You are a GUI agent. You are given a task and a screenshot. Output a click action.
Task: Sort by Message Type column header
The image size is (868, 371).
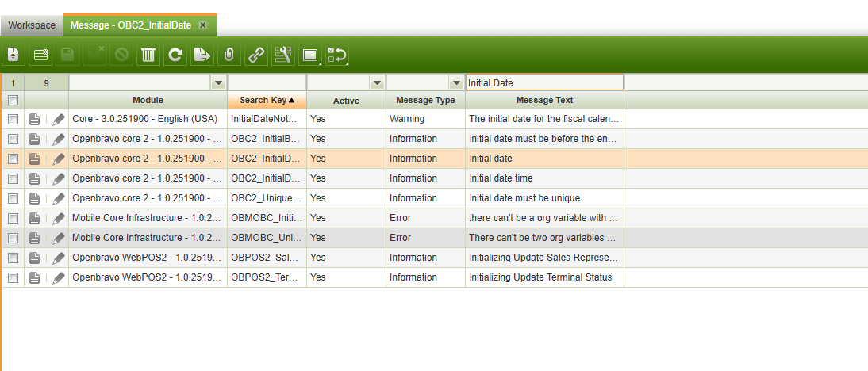point(426,100)
